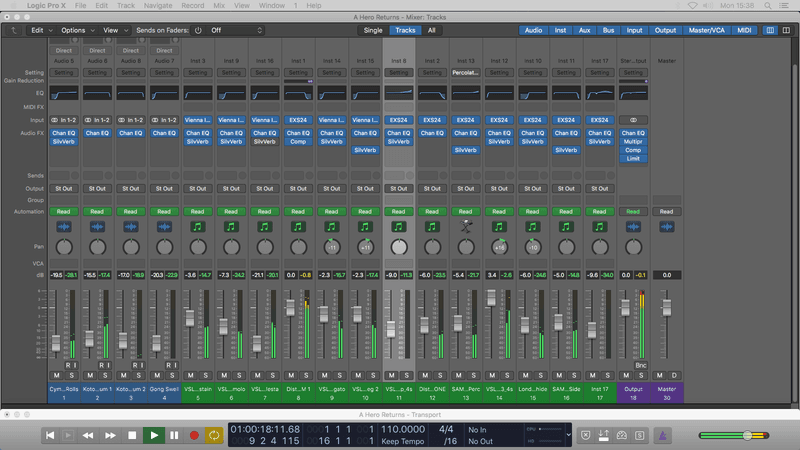Click the Bnc bounce button on Output

point(641,365)
